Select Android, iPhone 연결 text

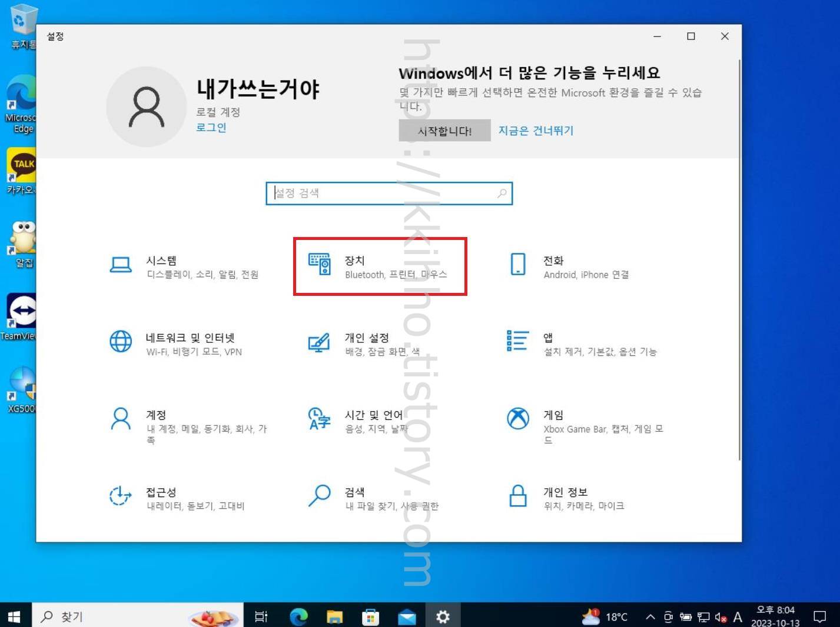coord(586,275)
